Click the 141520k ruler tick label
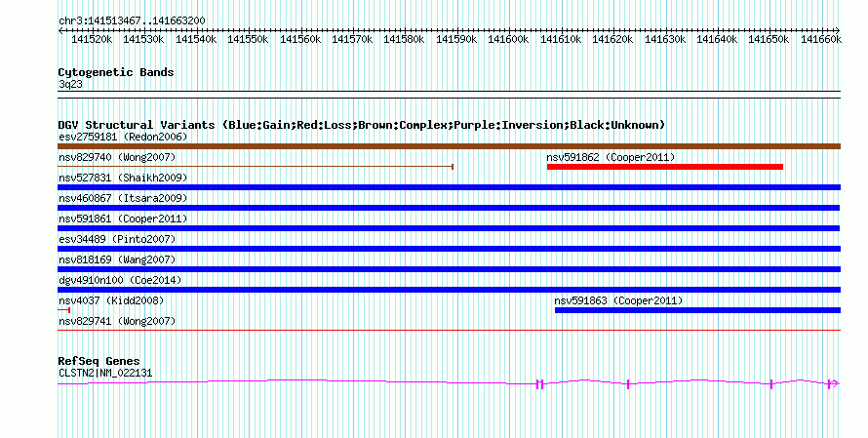 click(92, 39)
